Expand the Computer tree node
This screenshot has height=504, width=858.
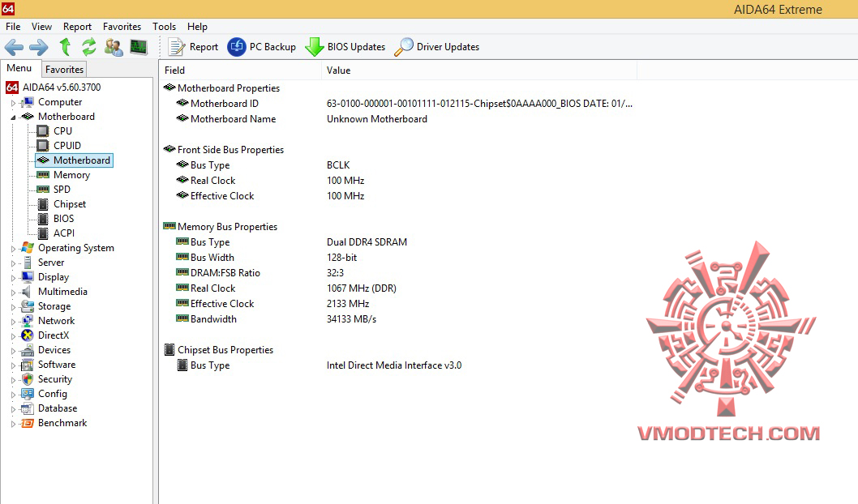pyautogui.click(x=13, y=103)
